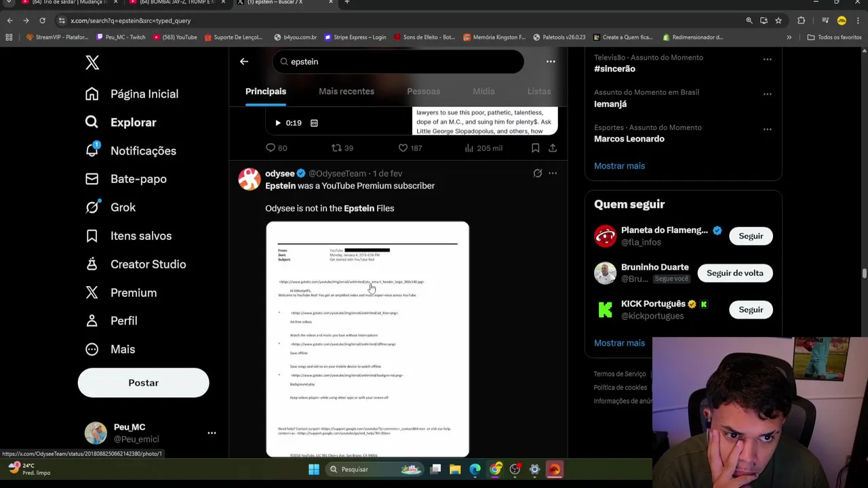Open the odysee post email image

click(368, 339)
